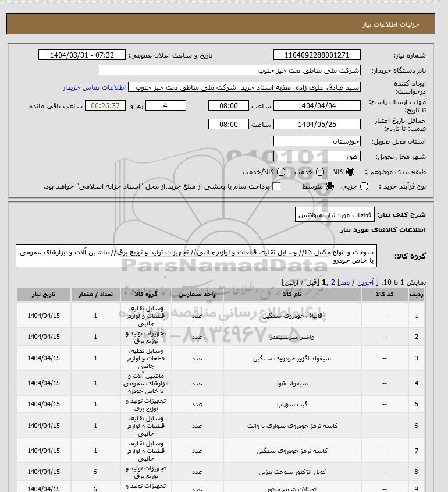Open اطلاعات تماس خریدار link
Viewport: 448px width, 492px height.
pyautogui.click(x=94, y=87)
